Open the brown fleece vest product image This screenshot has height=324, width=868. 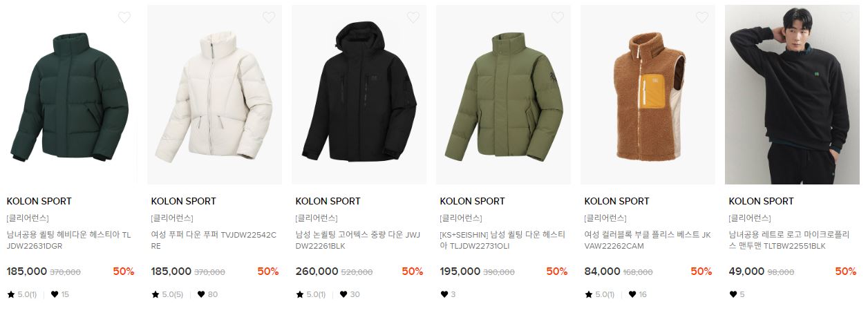pos(648,95)
